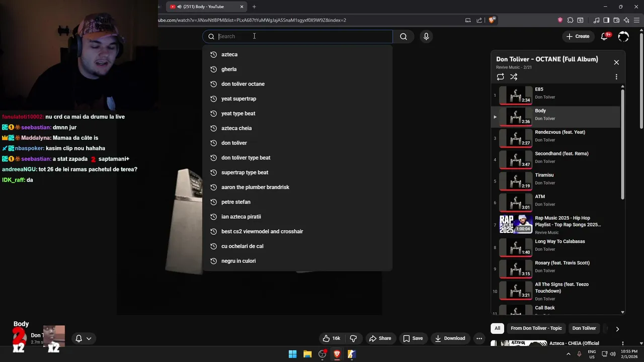Play 'Secondhand (feat. Rema)' in playlist
The height and width of the screenshot is (362, 644).
coord(555,159)
